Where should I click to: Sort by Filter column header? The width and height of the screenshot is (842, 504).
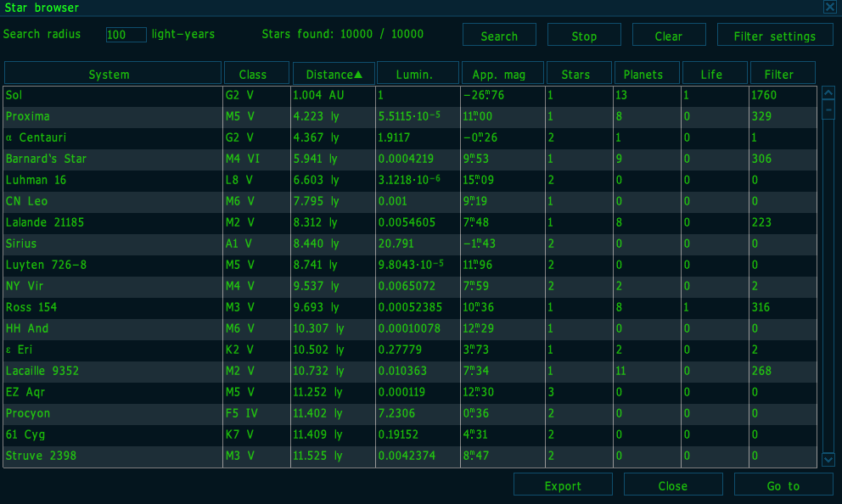783,74
